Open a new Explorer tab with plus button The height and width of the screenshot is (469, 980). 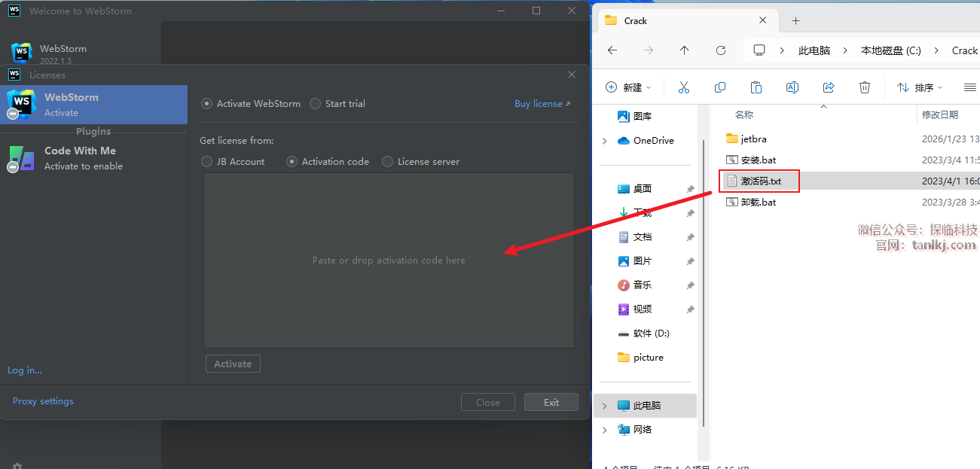pyautogui.click(x=795, y=20)
